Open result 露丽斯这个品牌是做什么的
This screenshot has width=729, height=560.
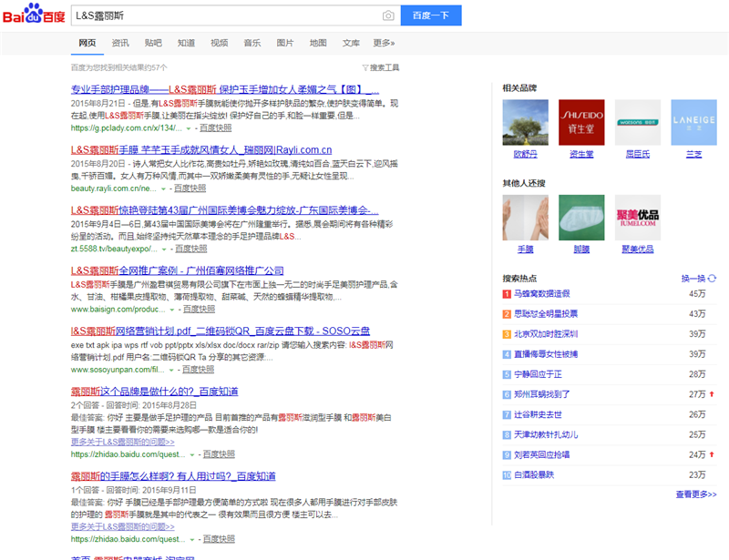154,392
